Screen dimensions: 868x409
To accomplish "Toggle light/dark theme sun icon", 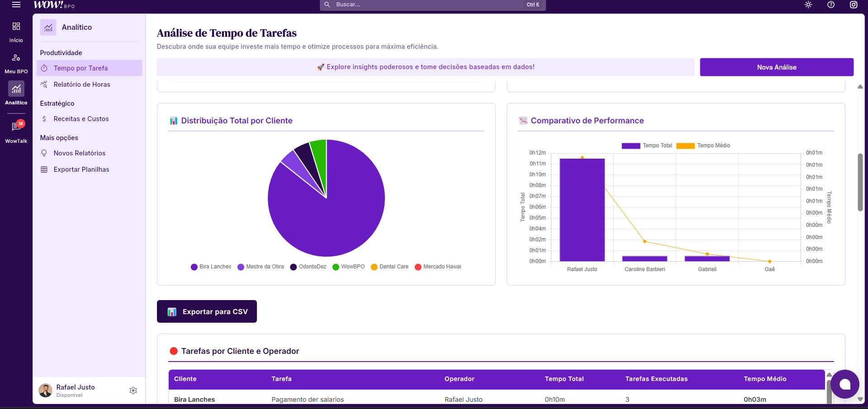I will pyautogui.click(x=808, y=5).
